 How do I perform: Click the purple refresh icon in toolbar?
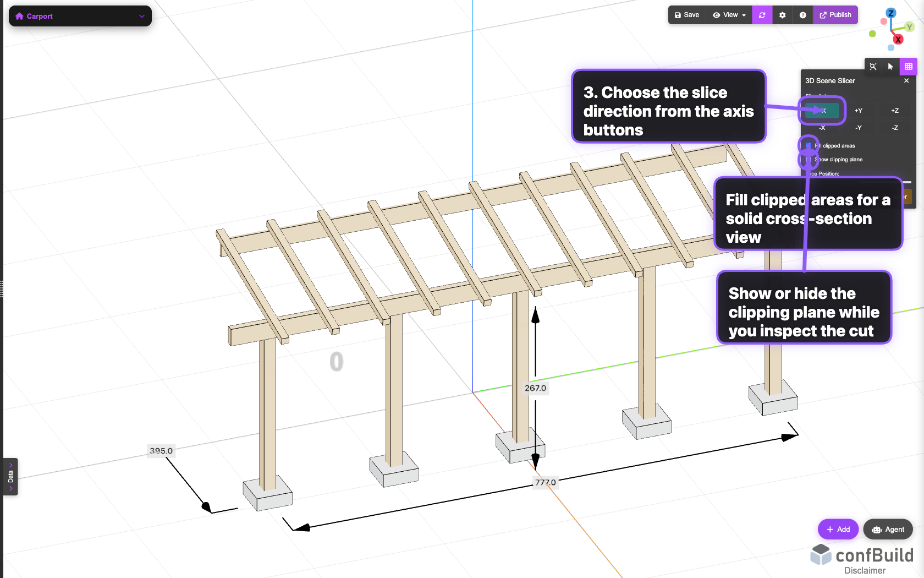[x=762, y=15]
